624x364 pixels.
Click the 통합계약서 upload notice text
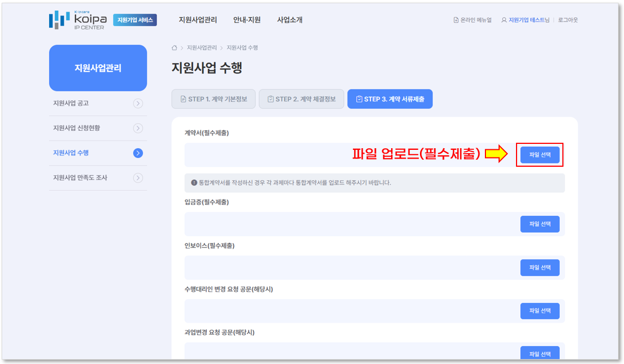point(295,183)
